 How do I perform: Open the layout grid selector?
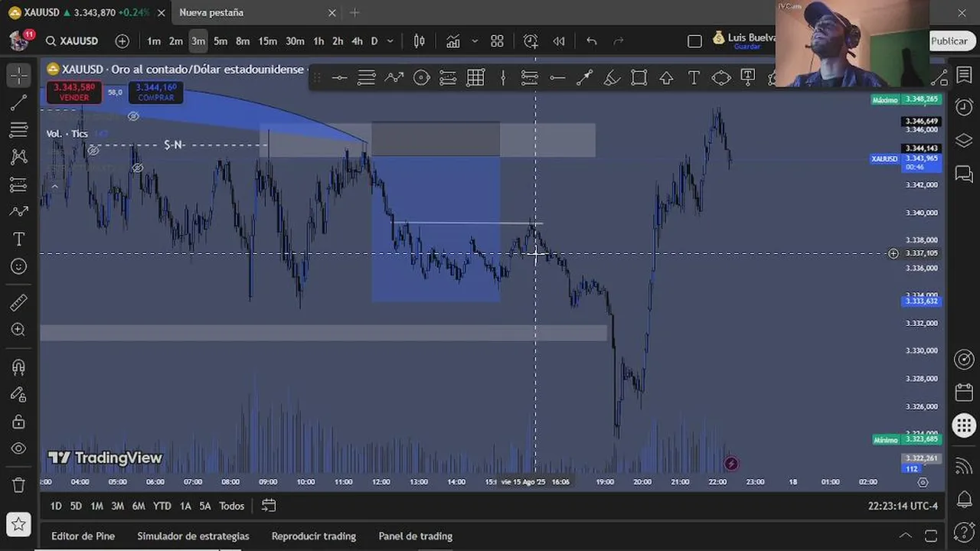pyautogui.click(x=497, y=41)
